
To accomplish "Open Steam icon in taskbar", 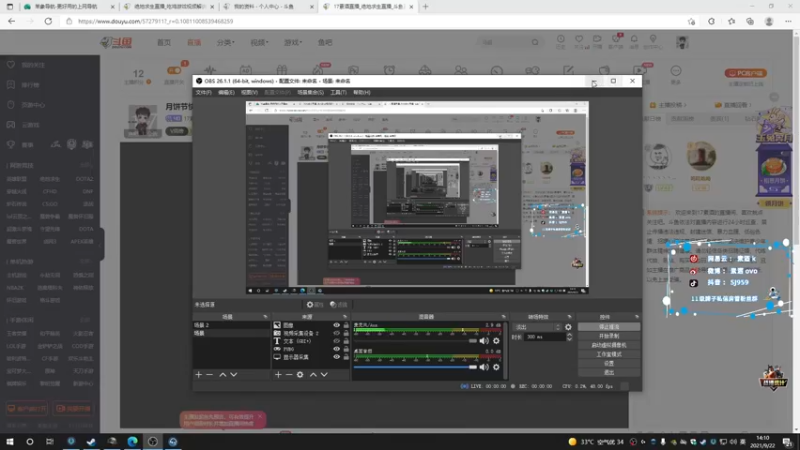I will point(91,441).
